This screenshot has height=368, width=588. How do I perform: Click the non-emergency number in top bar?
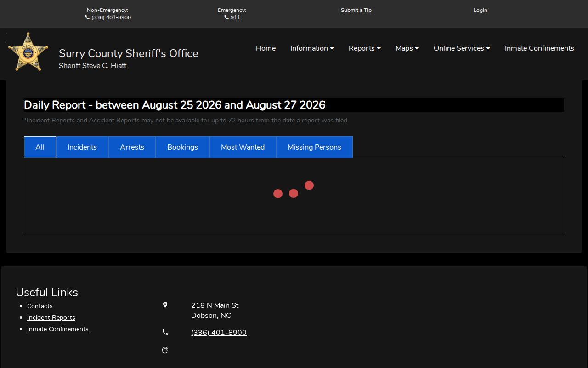111,17
